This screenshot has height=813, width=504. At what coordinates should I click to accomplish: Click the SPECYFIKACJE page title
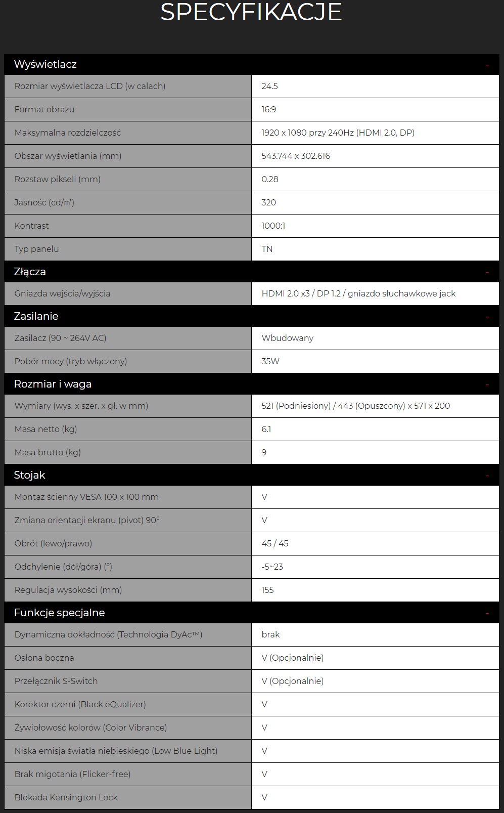[251, 12]
